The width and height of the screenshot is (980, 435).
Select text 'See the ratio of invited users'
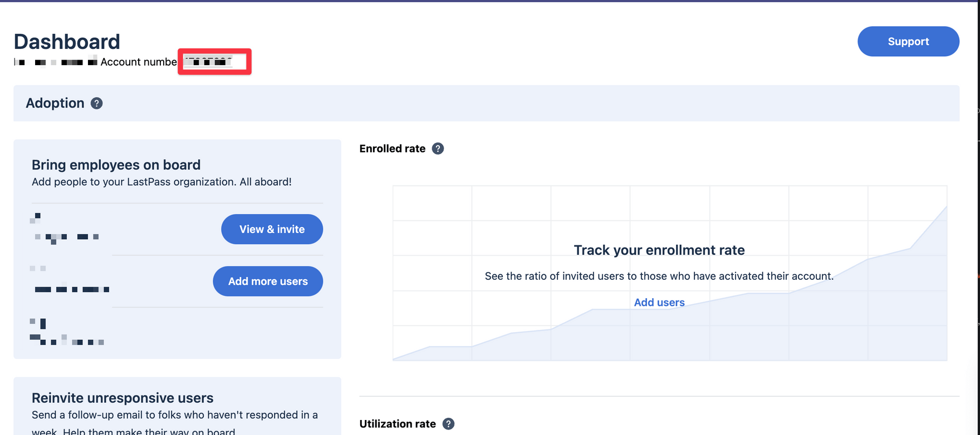pyautogui.click(x=555, y=276)
